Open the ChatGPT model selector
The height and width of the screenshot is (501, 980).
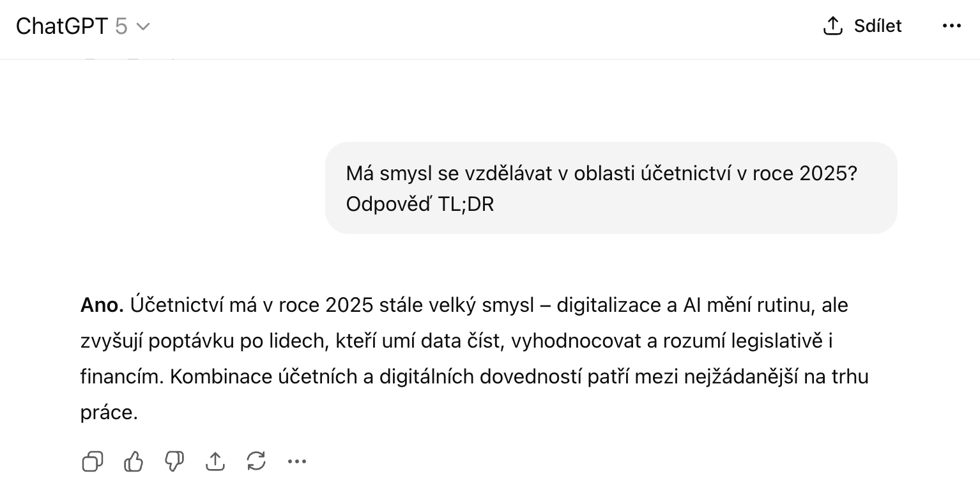[x=82, y=26]
